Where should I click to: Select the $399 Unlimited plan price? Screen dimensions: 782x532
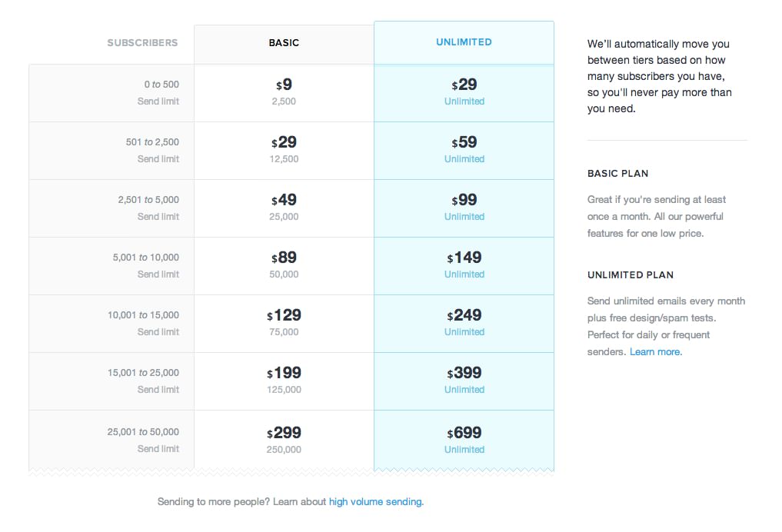point(464,381)
